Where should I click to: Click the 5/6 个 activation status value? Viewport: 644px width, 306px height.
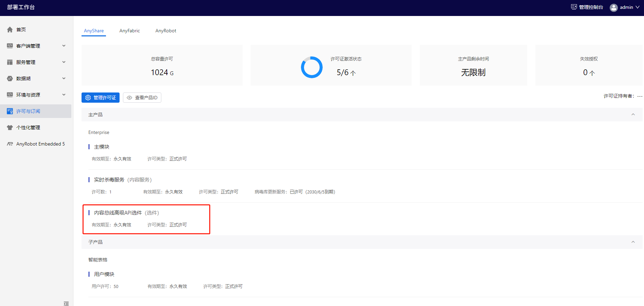click(346, 72)
